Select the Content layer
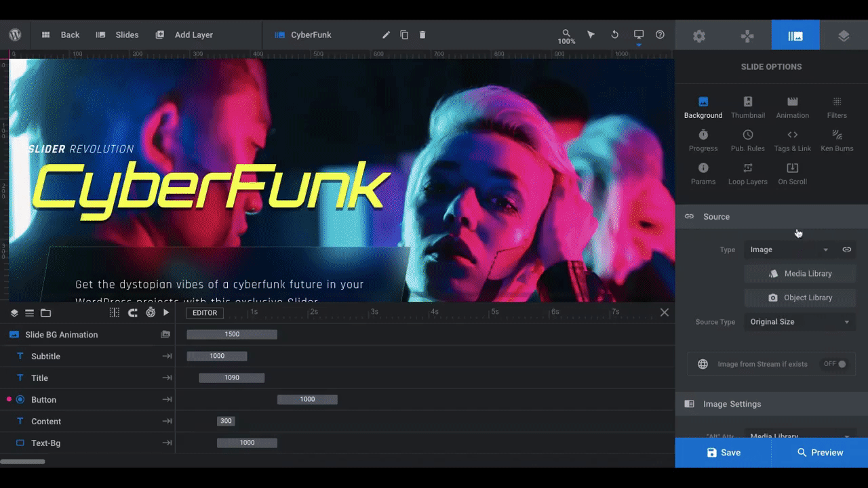The height and width of the screenshot is (488, 868). coord(87,422)
